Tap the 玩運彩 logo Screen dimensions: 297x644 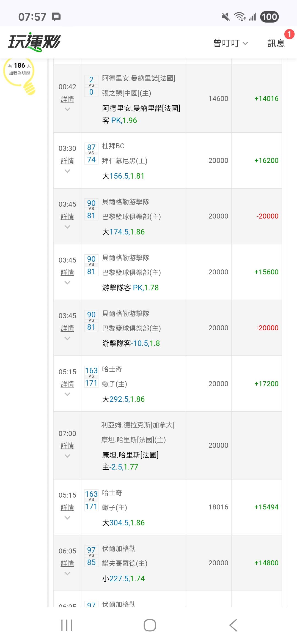click(x=34, y=43)
